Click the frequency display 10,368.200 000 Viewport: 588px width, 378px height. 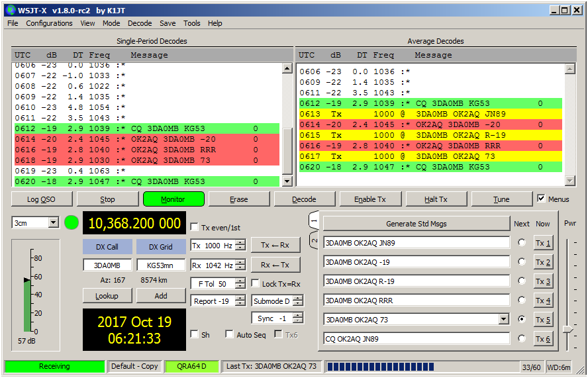point(134,223)
